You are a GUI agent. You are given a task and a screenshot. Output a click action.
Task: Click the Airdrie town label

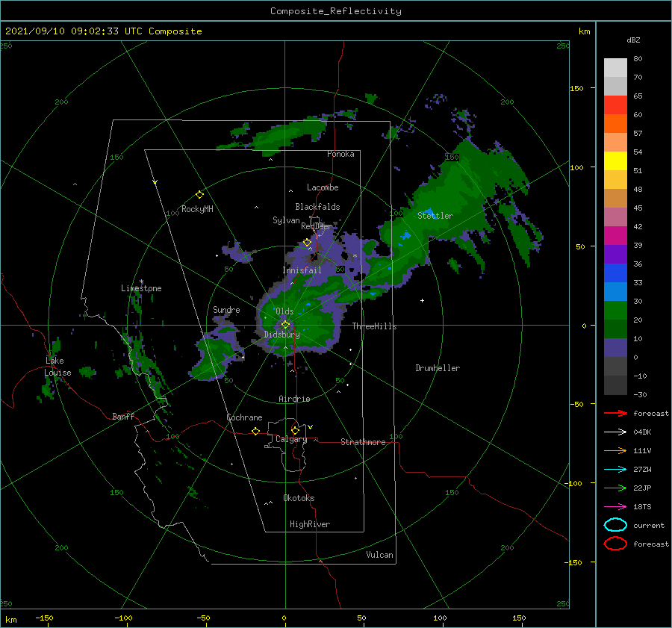[294, 399]
